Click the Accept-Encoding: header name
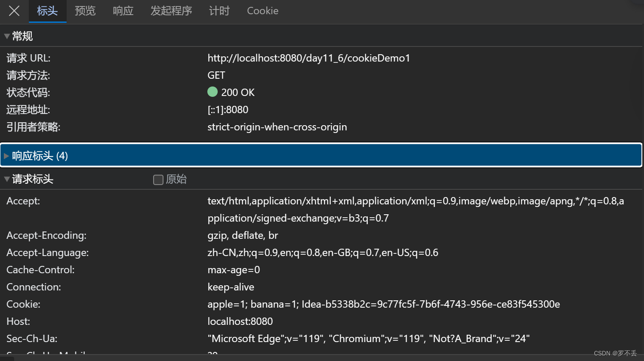The width and height of the screenshot is (644, 361). point(46,235)
